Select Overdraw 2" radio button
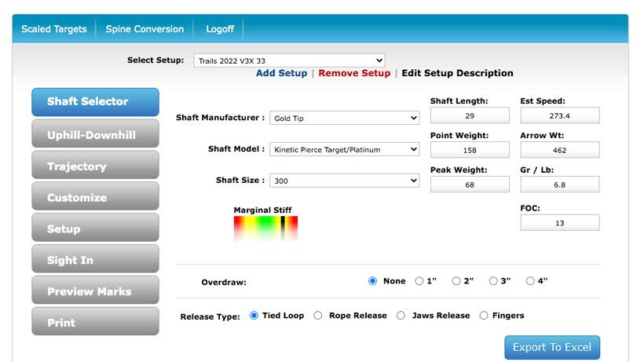Viewport: 644px width, 362px height. click(x=456, y=281)
